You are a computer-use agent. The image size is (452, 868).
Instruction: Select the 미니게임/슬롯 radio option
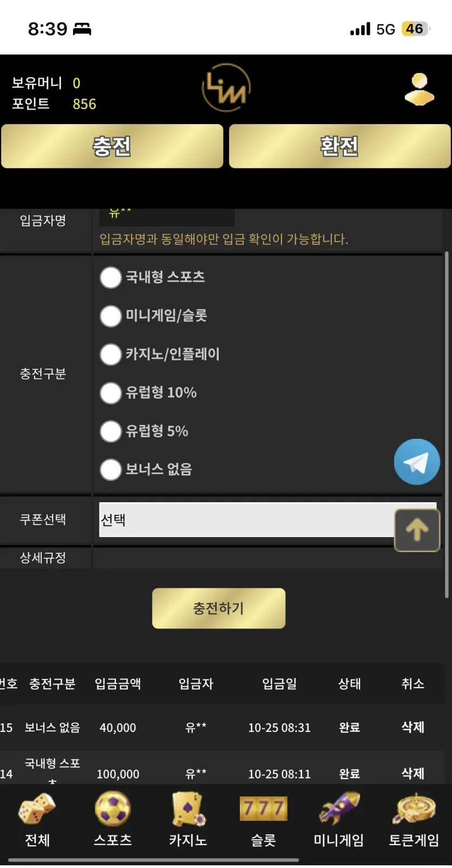click(x=110, y=316)
